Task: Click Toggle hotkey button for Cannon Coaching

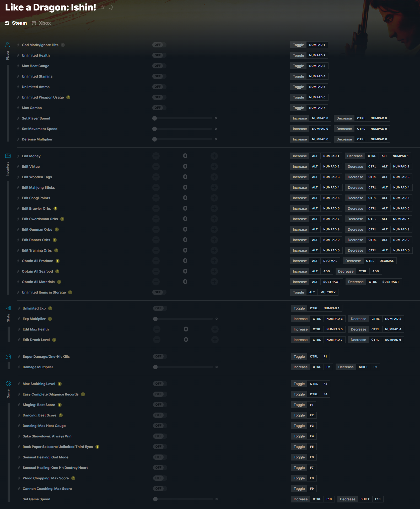Action: pyautogui.click(x=299, y=489)
